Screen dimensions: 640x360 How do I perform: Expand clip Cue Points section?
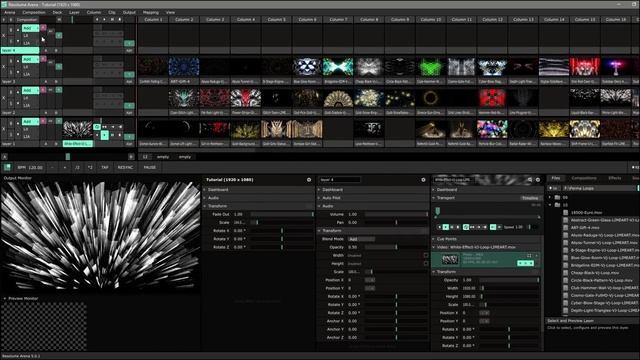tap(487, 239)
